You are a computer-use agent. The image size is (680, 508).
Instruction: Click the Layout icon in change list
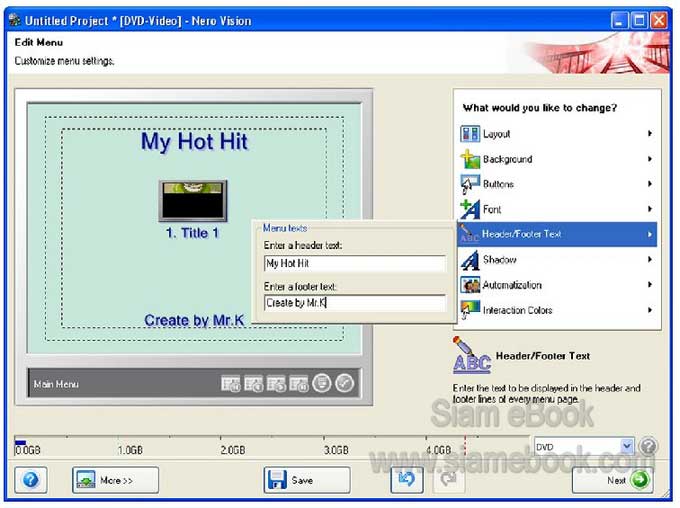point(470,134)
